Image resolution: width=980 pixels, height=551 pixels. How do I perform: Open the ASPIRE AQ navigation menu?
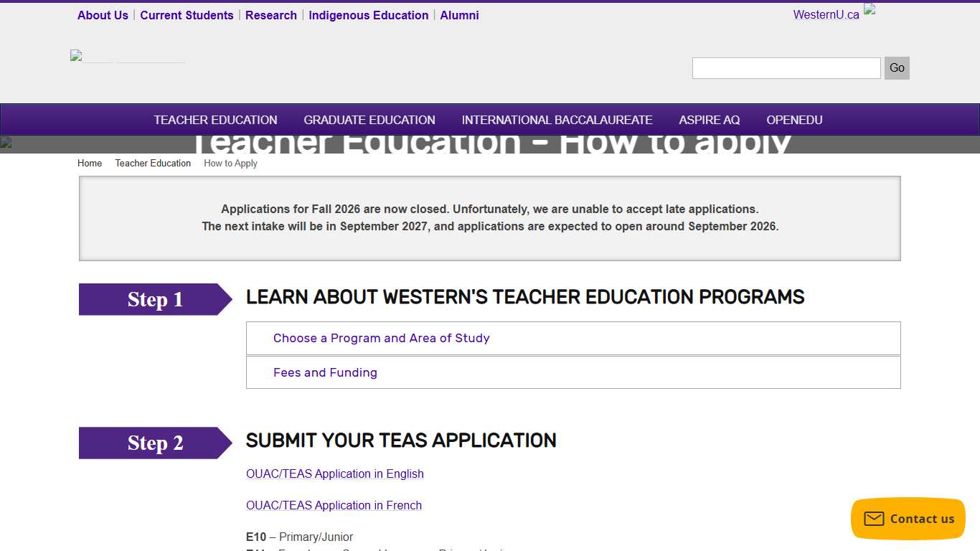click(709, 120)
